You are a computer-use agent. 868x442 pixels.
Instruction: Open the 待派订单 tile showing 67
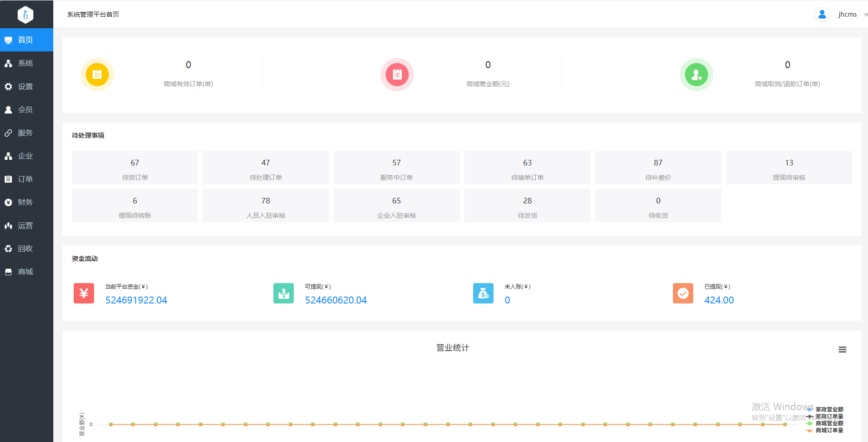coord(135,168)
